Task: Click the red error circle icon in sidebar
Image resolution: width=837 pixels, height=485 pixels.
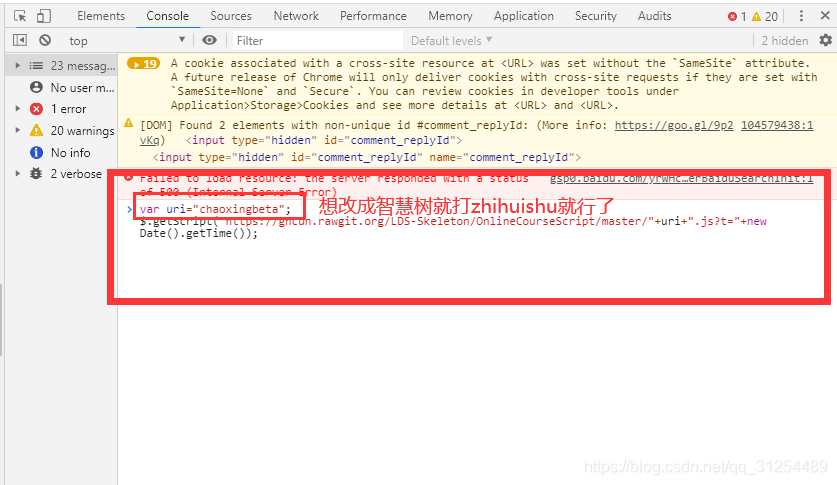Action: [x=36, y=109]
